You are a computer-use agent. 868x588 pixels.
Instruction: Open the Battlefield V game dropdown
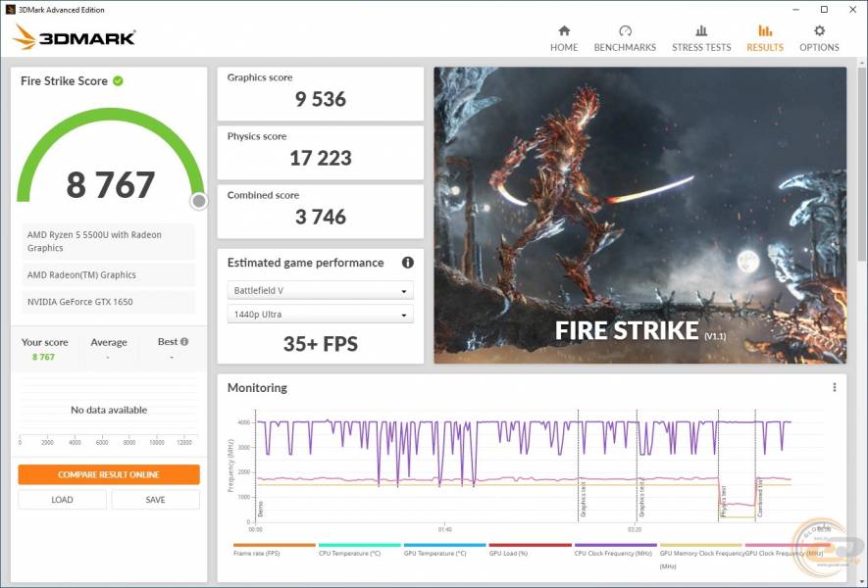point(320,290)
